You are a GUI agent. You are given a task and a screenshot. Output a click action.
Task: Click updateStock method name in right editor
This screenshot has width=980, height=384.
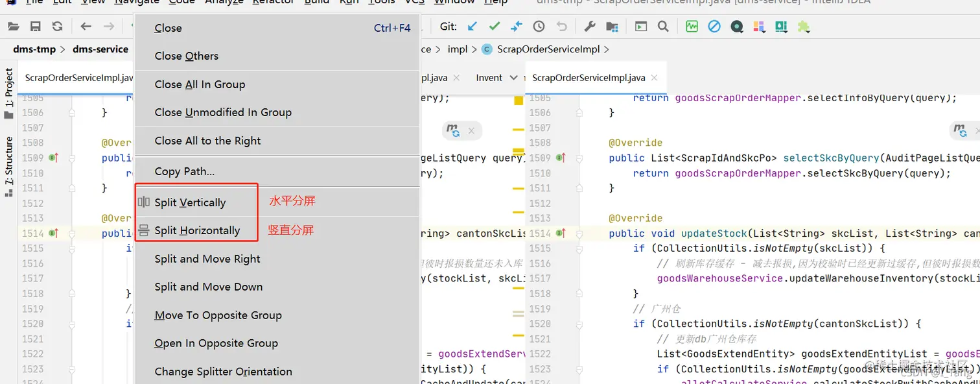[x=714, y=234]
